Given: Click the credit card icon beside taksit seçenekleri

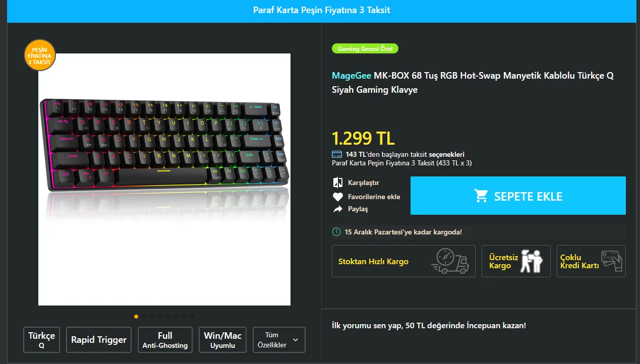Looking at the screenshot, I should pos(337,154).
